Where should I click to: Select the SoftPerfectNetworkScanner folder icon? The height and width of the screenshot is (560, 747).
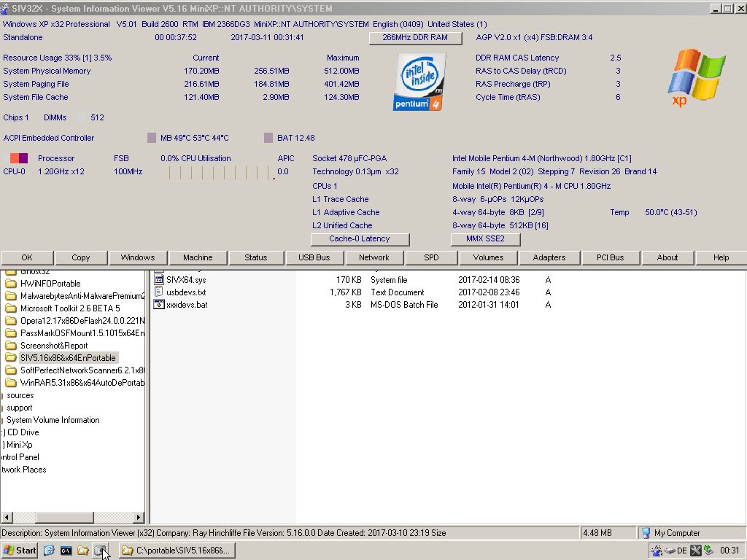pos(10,370)
